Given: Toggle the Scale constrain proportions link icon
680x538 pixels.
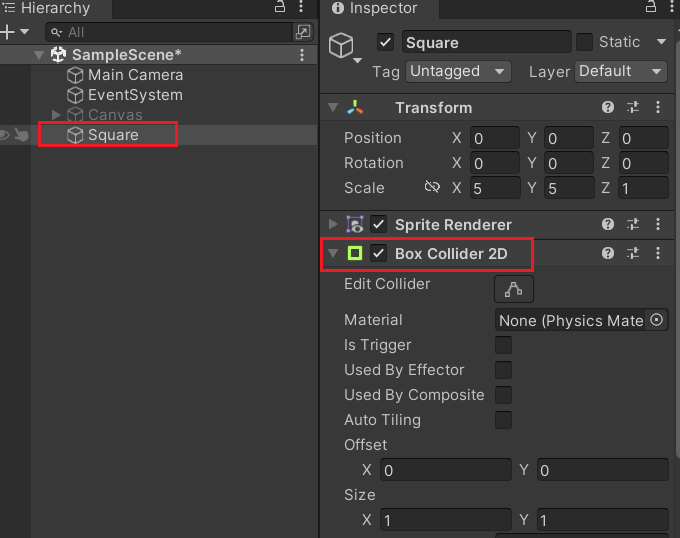Looking at the screenshot, I should tap(432, 187).
